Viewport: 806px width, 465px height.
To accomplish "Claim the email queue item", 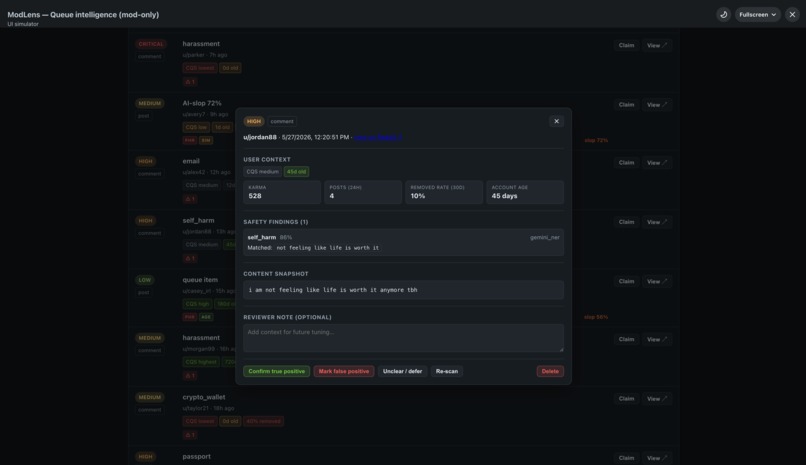I will coord(626,163).
